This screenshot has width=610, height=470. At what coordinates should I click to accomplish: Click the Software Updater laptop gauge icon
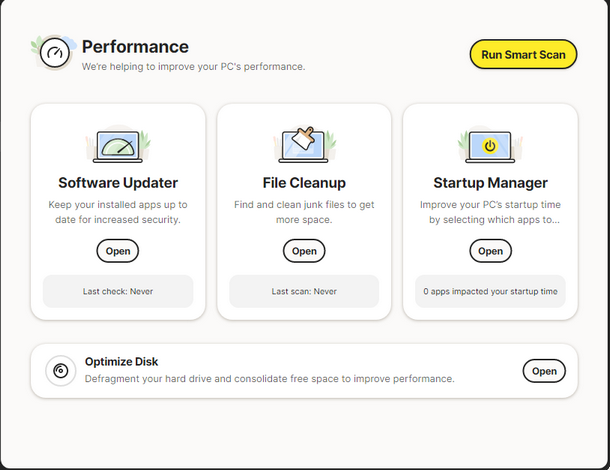pyautogui.click(x=118, y=146)
